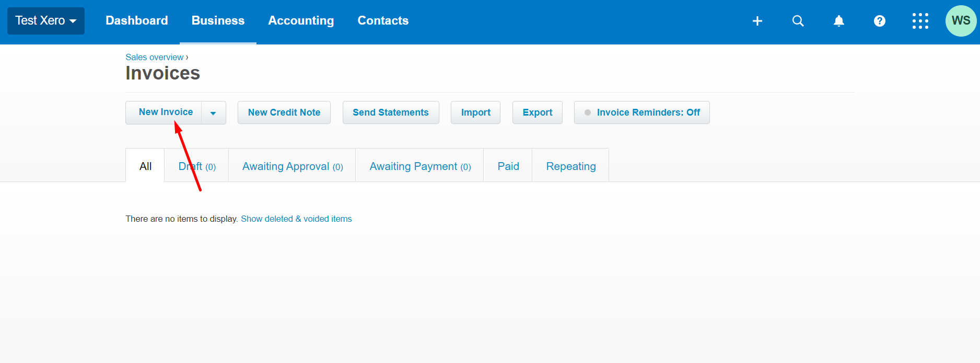Toggle Invoice Reminders: Off button
The image size is (980, 363).
pyautogui.click(x=642, y=112)
